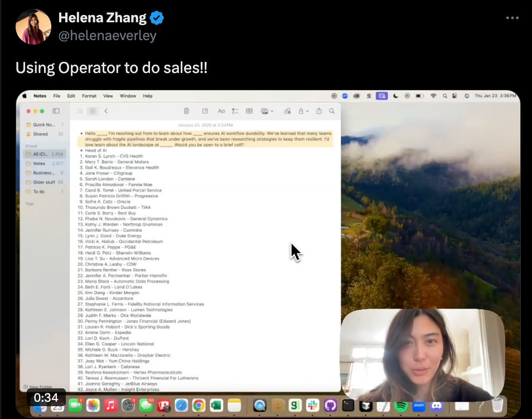Switch to gallery view in Notes
This screenshot has height=419, width=532.
click(x=93, y=111)
